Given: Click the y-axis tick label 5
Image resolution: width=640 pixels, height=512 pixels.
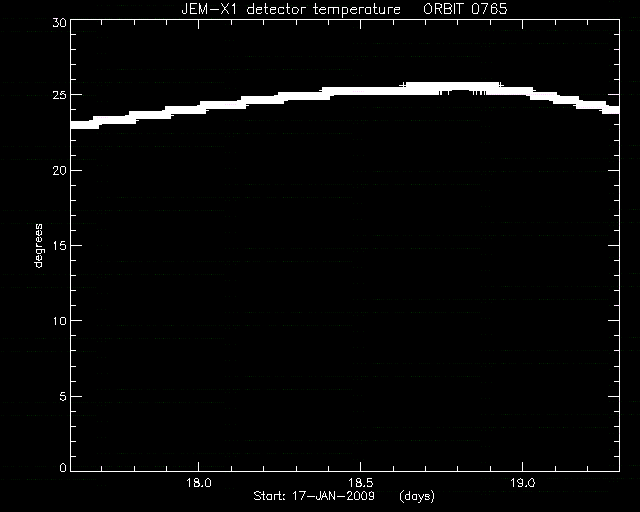Looking at the screenshot, I should pyautogui.click(x=63, y=396).
